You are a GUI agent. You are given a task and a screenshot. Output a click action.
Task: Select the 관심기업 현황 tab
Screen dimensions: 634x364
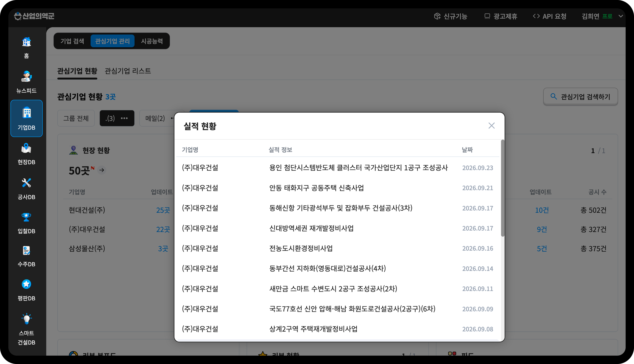(77, 71)
